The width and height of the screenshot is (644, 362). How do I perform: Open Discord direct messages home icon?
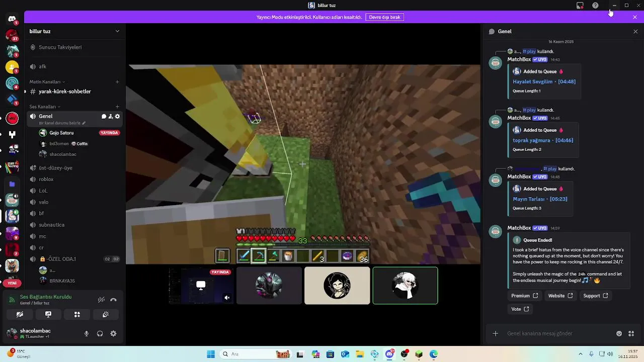[12, 19]
